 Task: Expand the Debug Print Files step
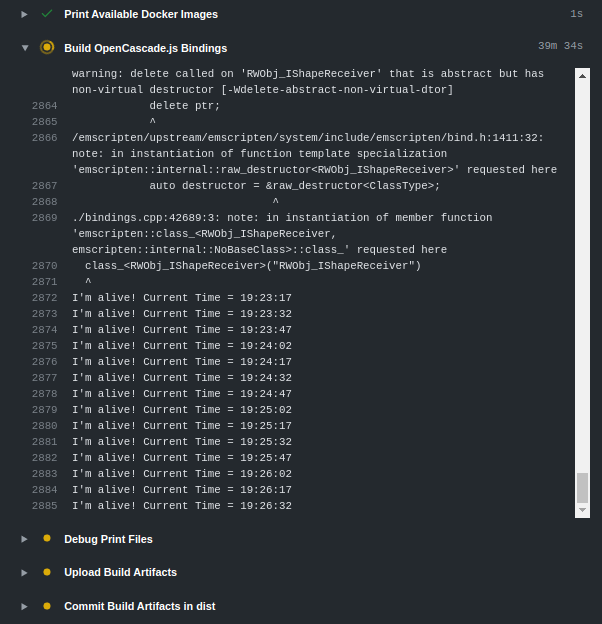(24, 539)
